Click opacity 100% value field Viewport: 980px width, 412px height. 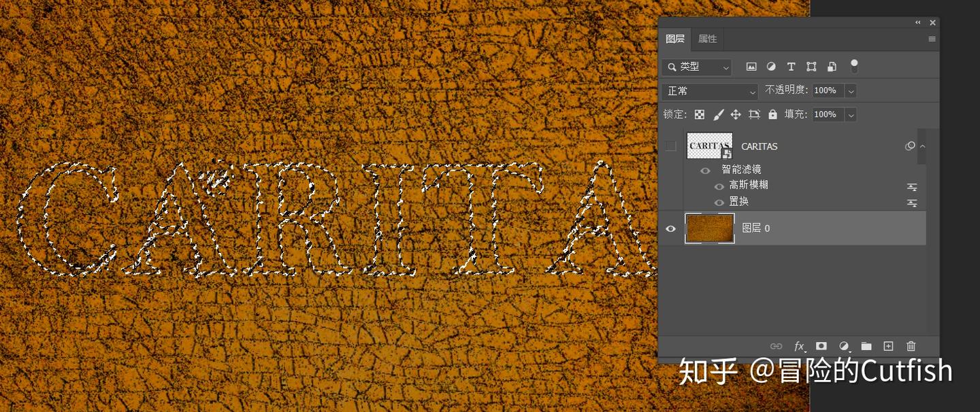828,91
